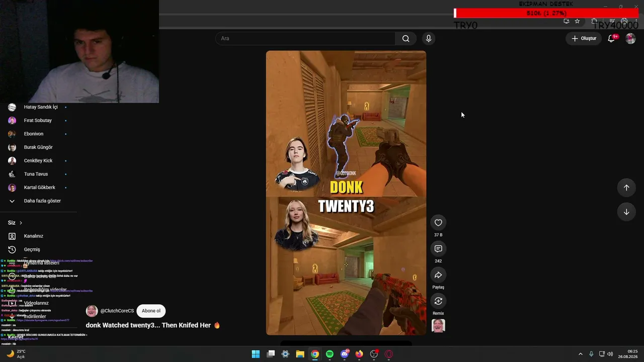Subscribe with the Abone ol button
The image size is (644, 362).
click(x=151, y=311)
